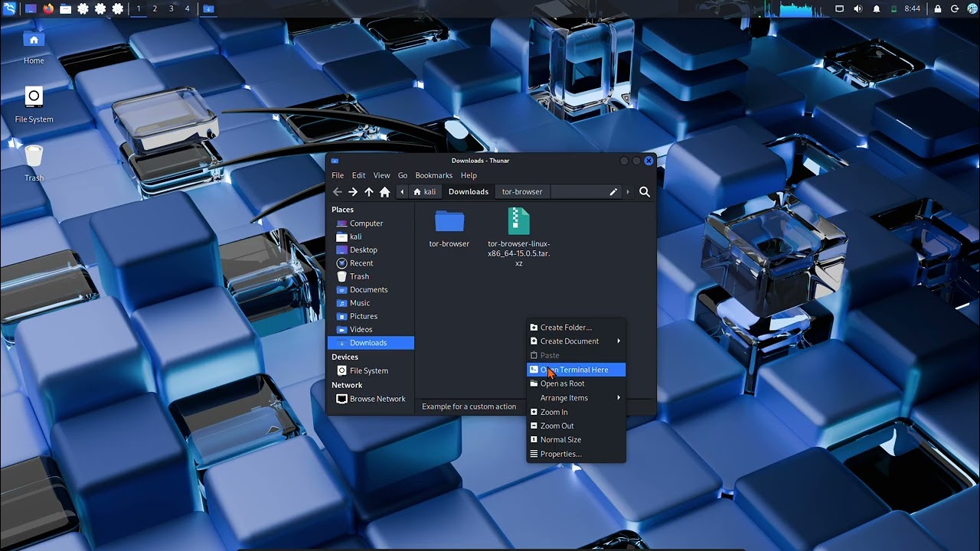The height and width of the screenshot is (551, 980).
Task: Select Videos in the Places sidebar
Action: click(x=371, y=330)
